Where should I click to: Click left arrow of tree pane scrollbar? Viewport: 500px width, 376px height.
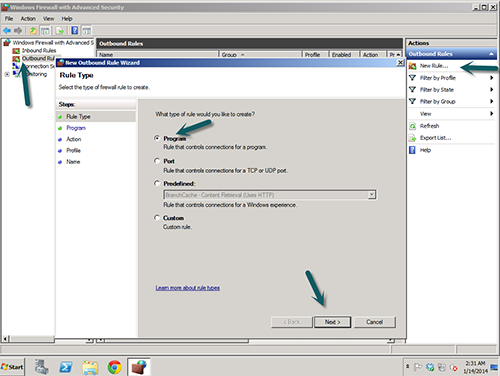pyautogui.click(x=5, y=339)
